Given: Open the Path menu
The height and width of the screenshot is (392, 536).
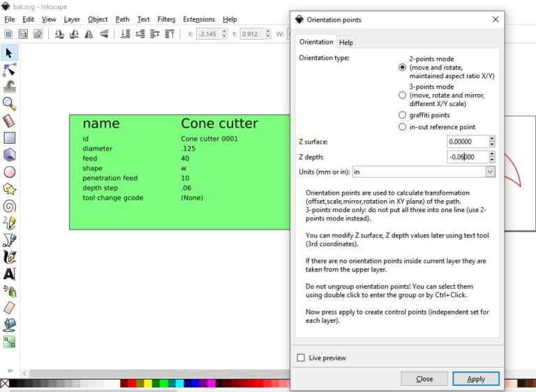Looking at the screenshot, I should coord(122,19).
